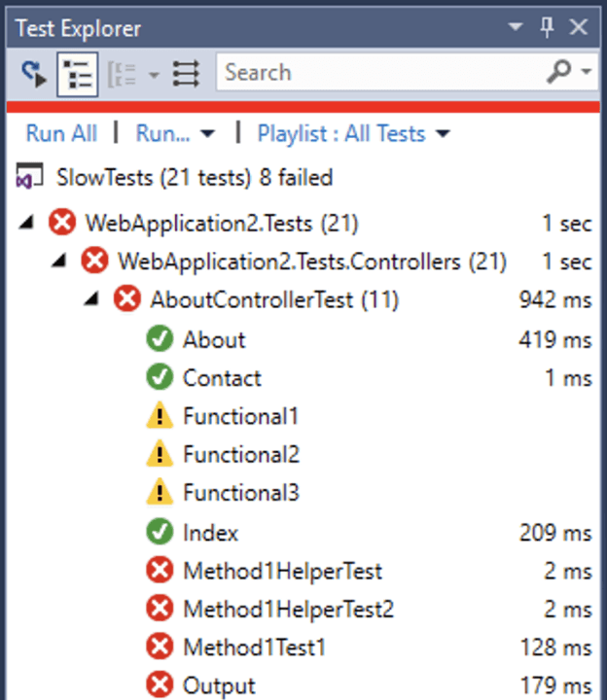Click the playlist lines toolbar icon
Screen dimensions: 607x700
click(x=186, y=73)
